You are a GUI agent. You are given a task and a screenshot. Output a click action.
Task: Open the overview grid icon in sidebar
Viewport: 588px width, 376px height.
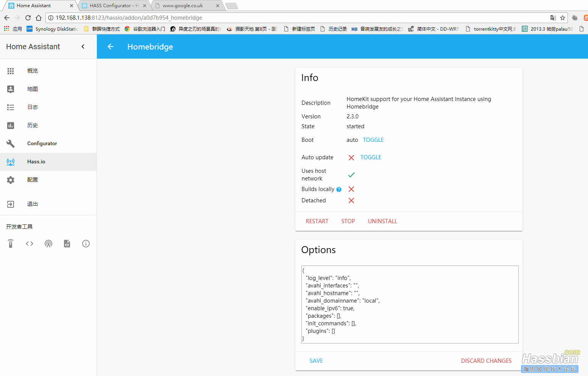tap(11, 71)
